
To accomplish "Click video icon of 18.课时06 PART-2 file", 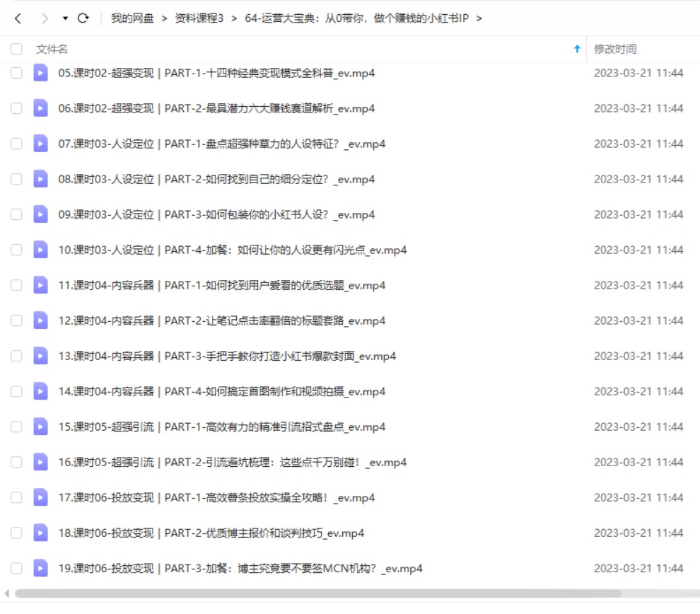I will coord(40,533).
